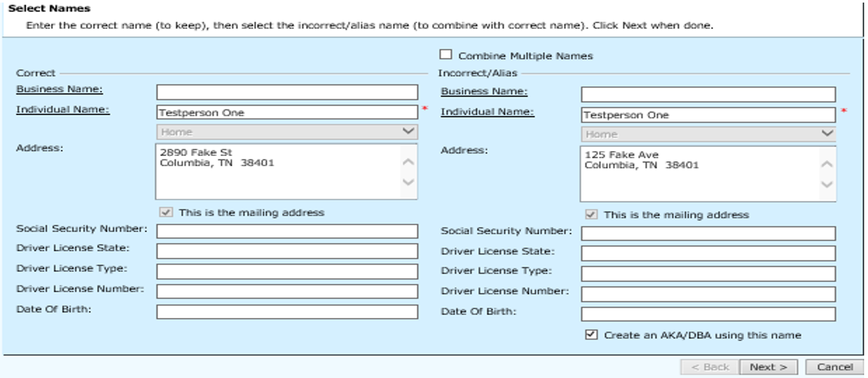
Task: Open the Correct side Home address type dropdown
Action: [287, 132]
